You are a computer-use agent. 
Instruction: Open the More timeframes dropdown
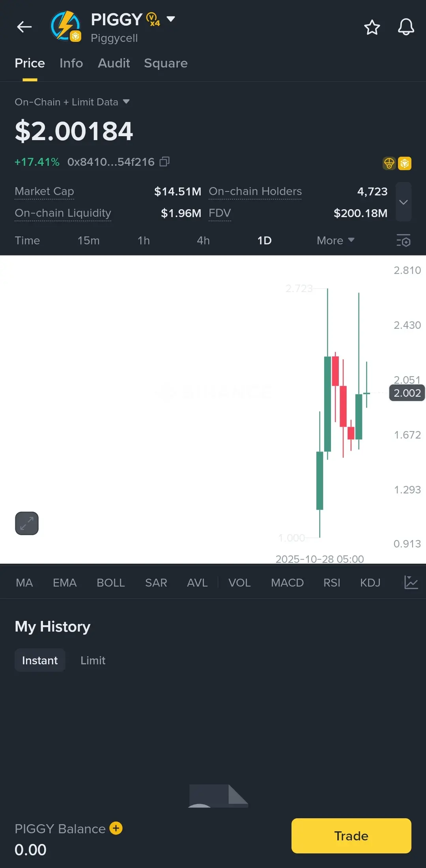pos(335,240)
